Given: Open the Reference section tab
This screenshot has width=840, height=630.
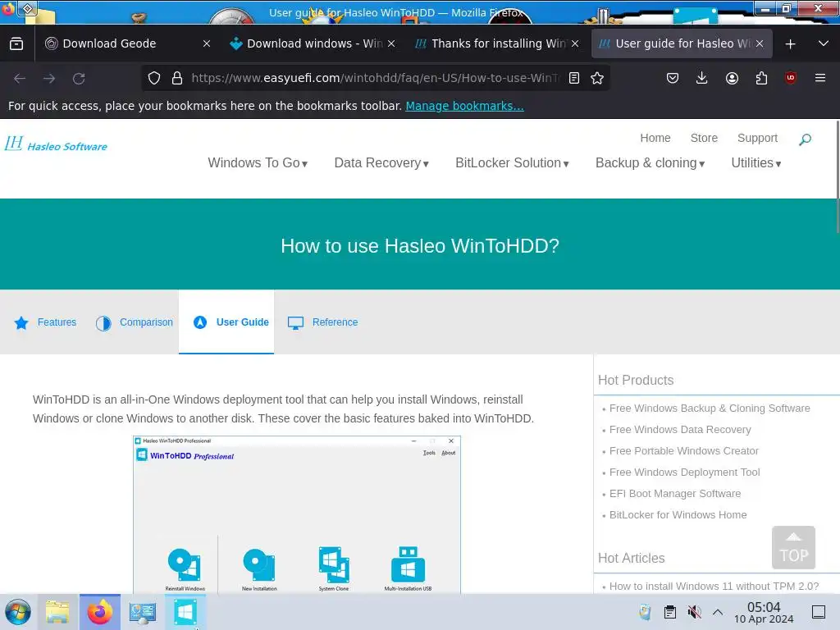Looking at the screenshot, I should point(322,322).
